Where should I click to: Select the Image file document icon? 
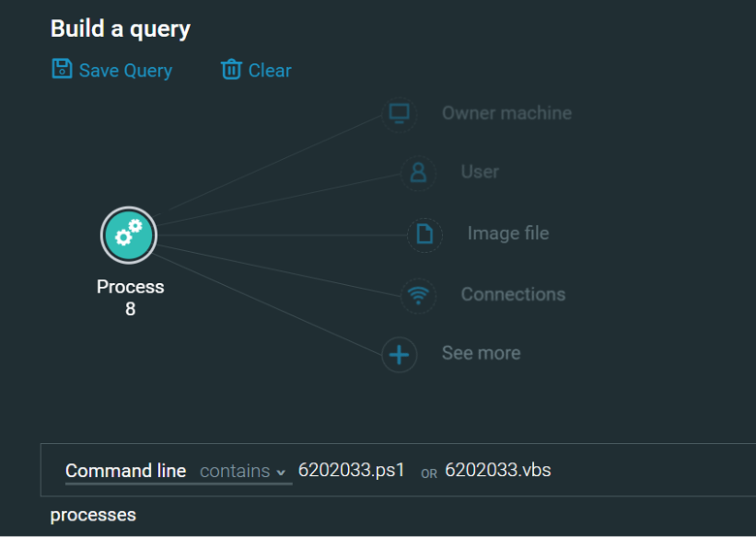pyautogui.click(x=424, y=234)
